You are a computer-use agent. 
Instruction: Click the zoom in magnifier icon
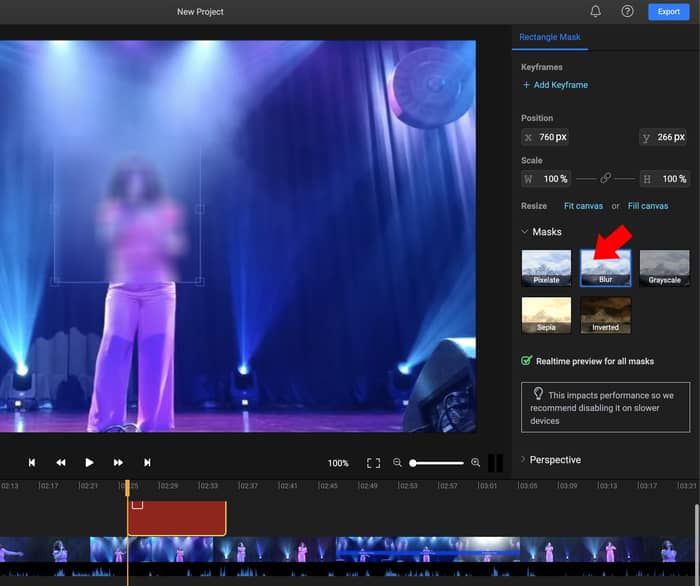pos(475,463)
